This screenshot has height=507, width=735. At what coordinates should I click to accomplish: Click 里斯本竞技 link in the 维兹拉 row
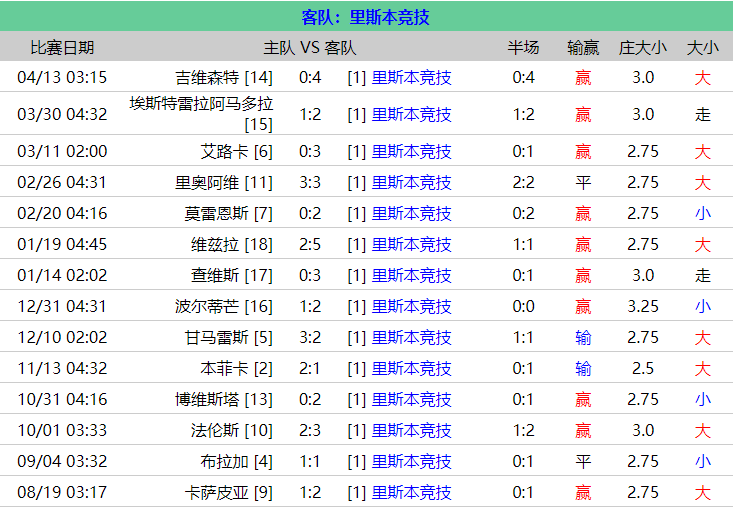coord(411,245)
